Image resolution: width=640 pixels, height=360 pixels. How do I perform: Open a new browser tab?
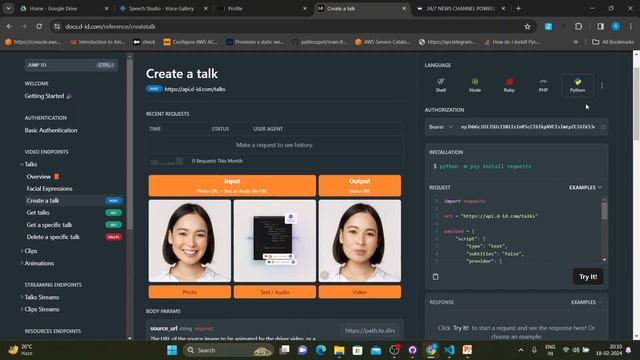pos(518,8)
